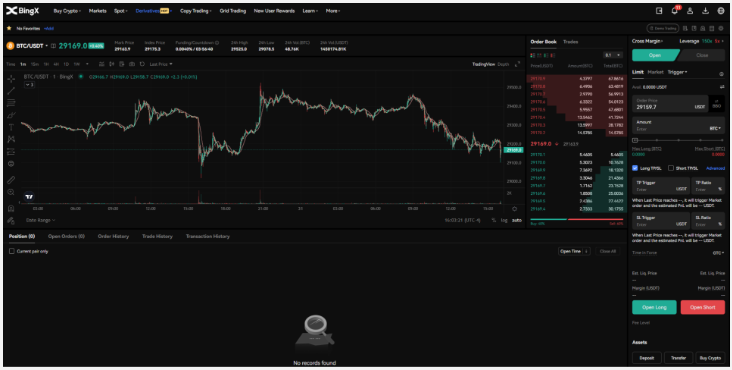Expand the Trigger order type dropdown
The image size is (732, 370).
pyautogui.click(x=677, y=72)
